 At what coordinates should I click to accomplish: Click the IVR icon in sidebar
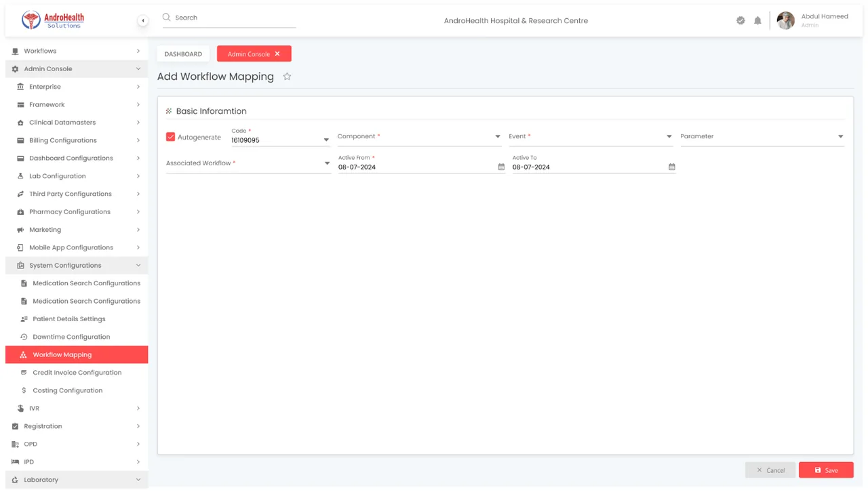tap(20, 409)
